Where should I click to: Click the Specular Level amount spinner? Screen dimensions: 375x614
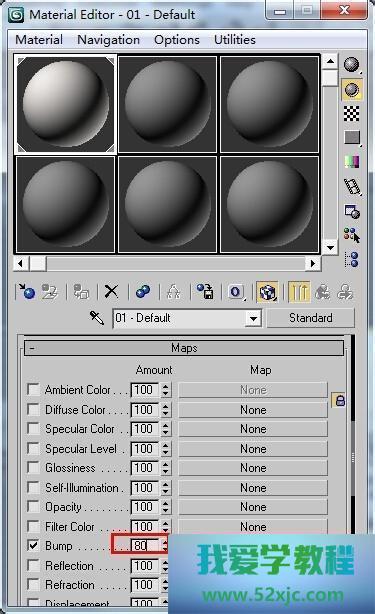point(166,448)
